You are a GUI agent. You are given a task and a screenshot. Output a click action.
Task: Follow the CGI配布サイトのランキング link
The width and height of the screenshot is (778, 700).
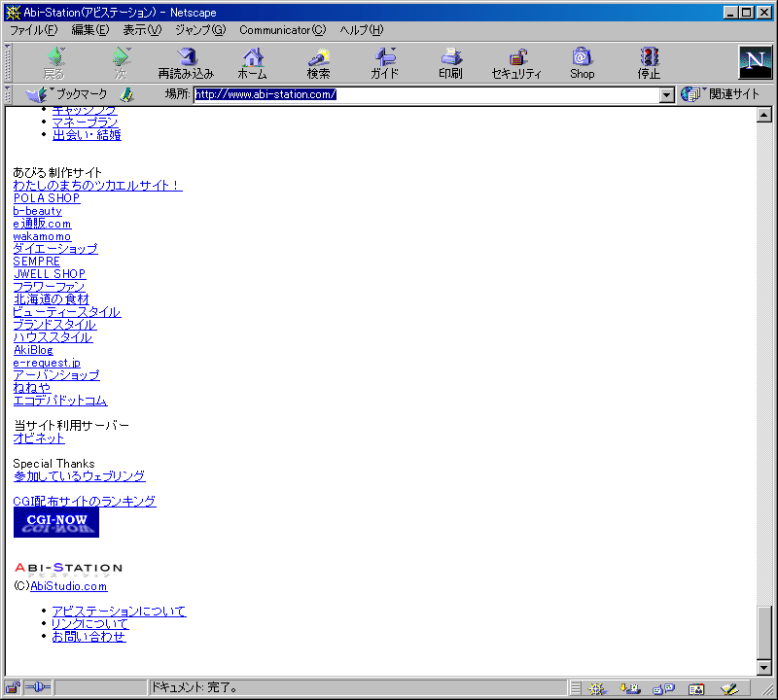coord(85,501)
